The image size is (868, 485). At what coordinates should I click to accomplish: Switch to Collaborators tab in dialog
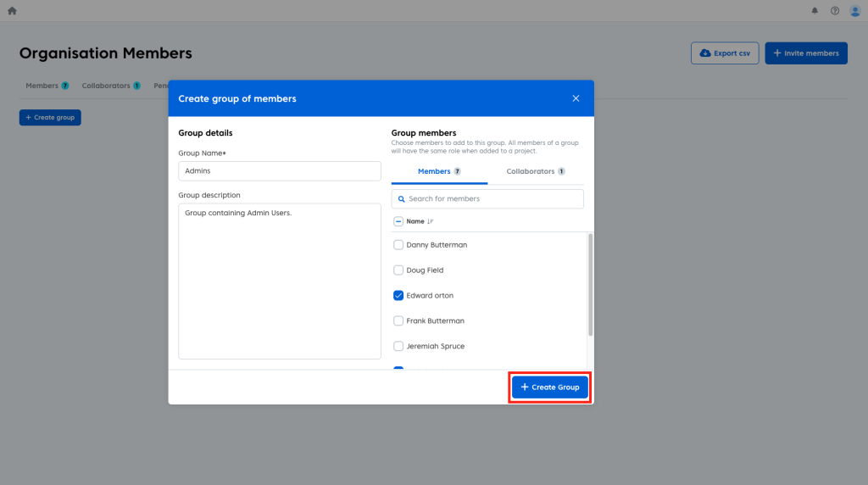(x=535, y=171)
